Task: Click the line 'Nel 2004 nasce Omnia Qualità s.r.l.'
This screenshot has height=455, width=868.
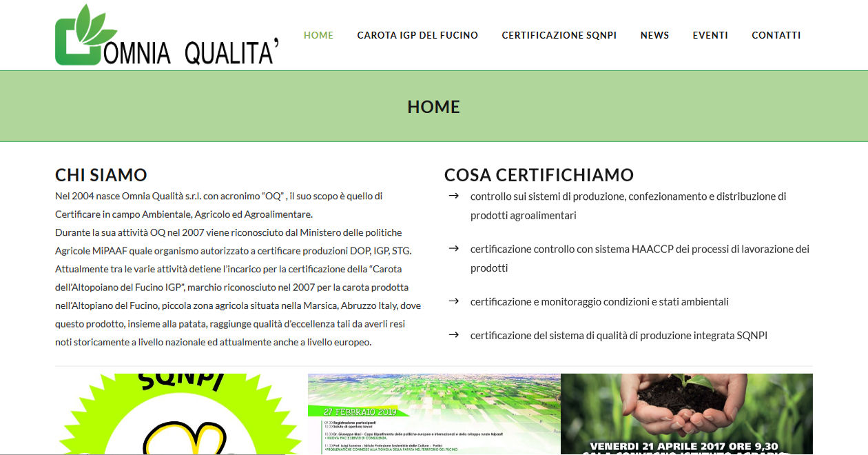Action: click(x=219, y=196)
